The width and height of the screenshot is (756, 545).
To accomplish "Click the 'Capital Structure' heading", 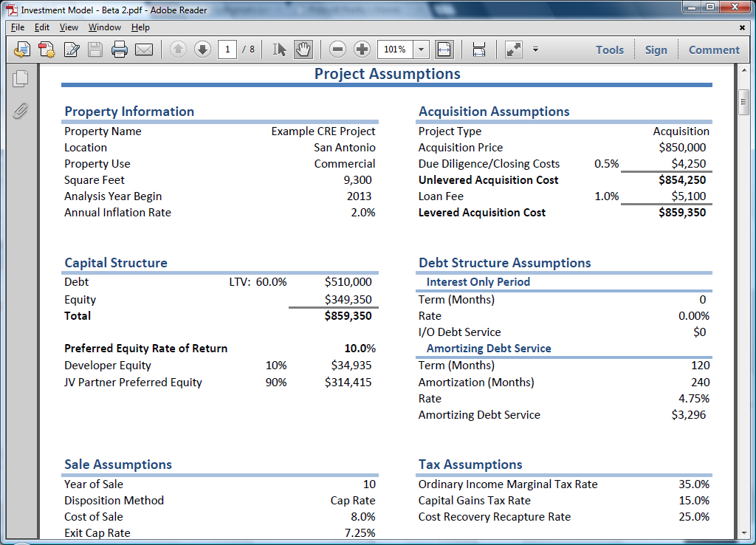I will coord(116,263).
